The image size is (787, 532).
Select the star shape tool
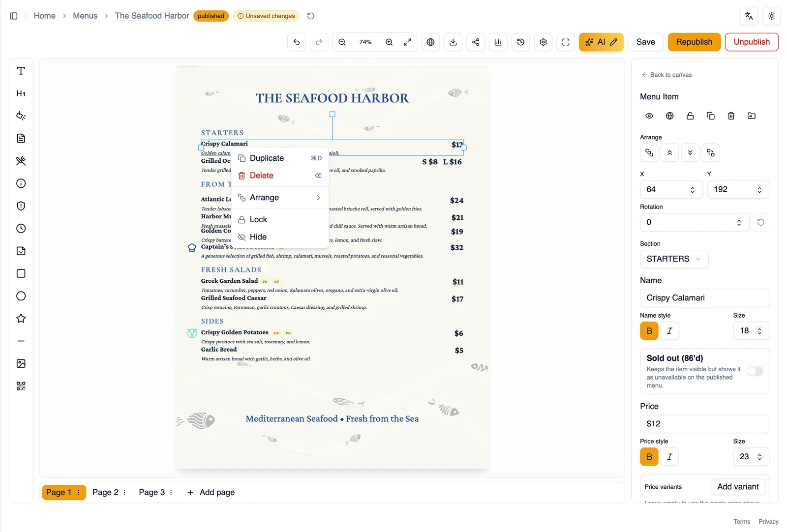pyautogui.click(x=21, y=319)
